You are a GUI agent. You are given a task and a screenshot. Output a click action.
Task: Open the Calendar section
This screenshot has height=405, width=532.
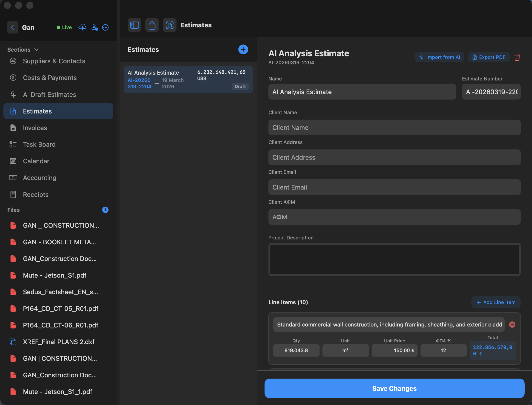pos(58,161)
